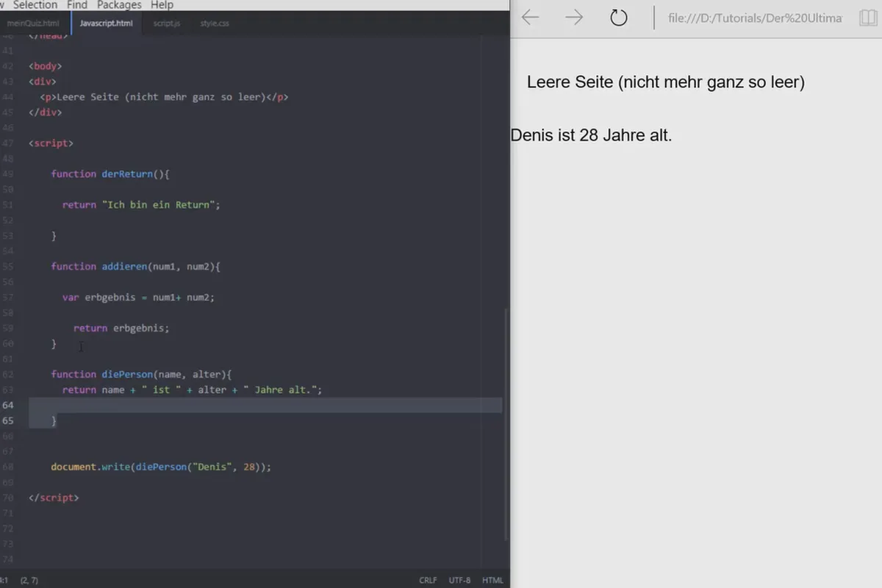Click line number 68 in the gutter

[8, 467]
